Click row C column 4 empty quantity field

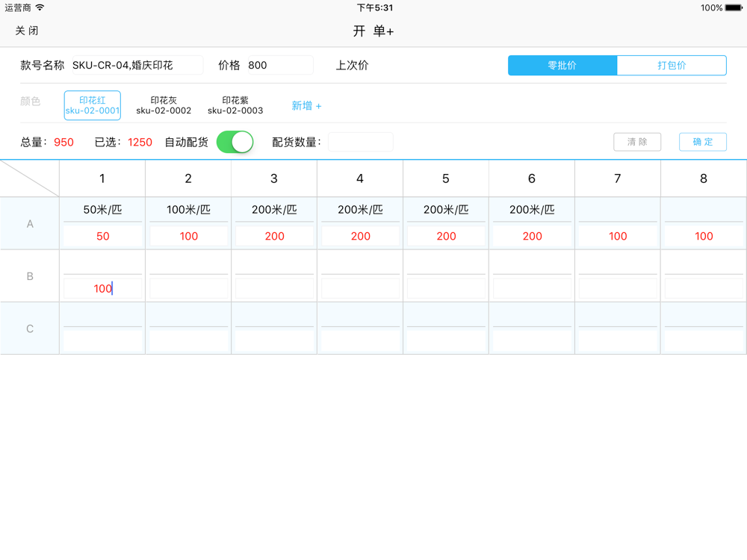(361, 341)
